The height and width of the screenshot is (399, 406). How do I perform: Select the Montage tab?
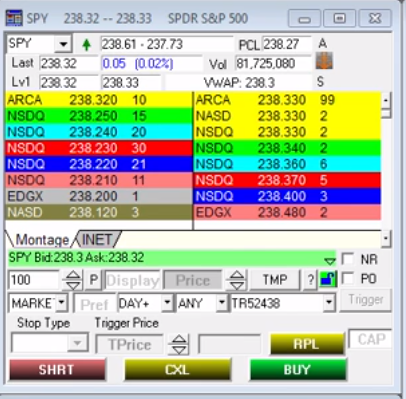pyautogui.click(x=42, y=240)
